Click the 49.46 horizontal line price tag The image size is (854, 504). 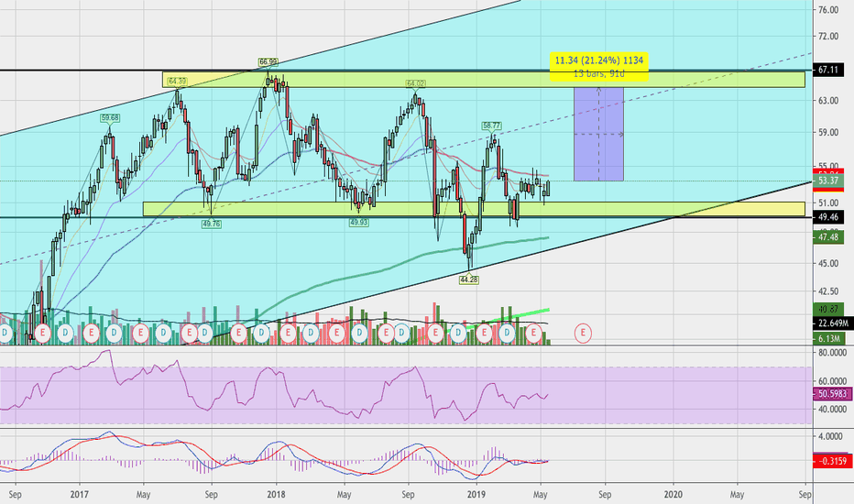(827, 217)
